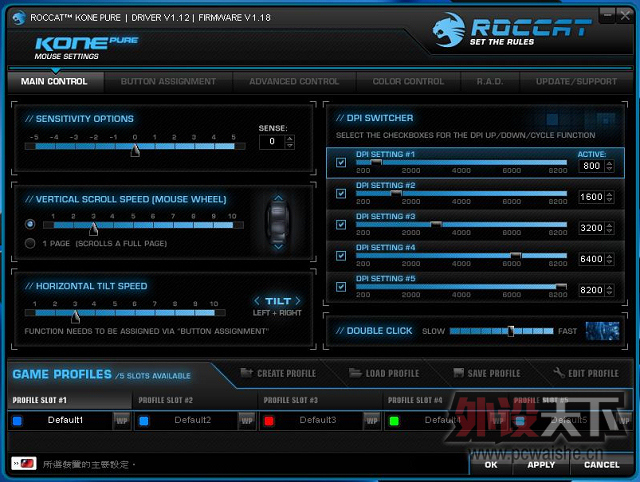Viewport: 640px width, 482px height.
Task: Click the DPI Setting #5 value stepper
Action: click(x=609, y=290)
